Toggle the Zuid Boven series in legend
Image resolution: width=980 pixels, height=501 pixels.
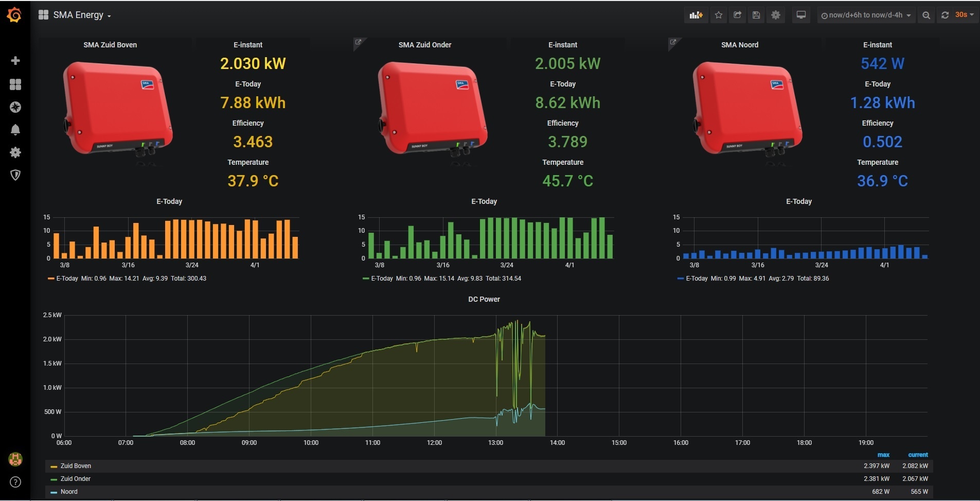(76, 466)
